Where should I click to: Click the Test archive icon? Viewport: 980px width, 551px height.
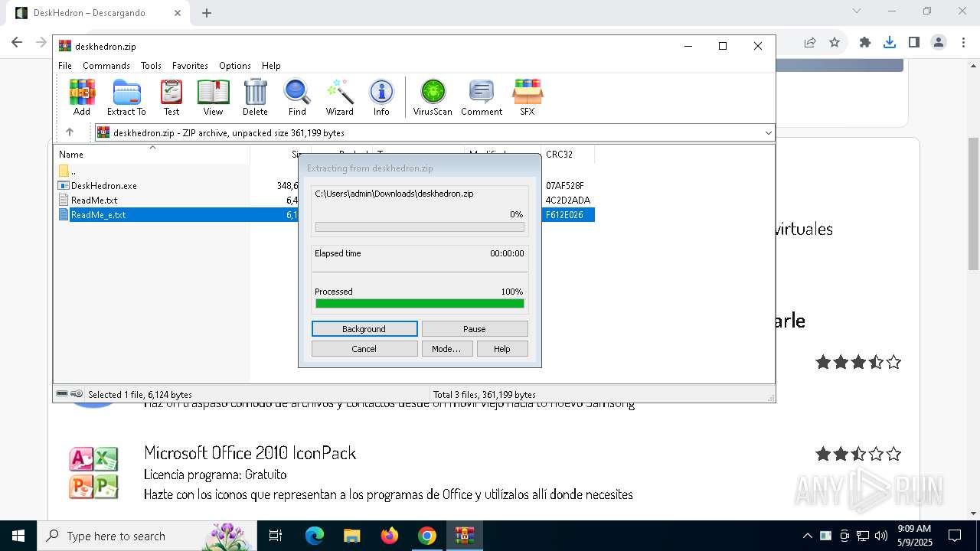pos(171,97)
